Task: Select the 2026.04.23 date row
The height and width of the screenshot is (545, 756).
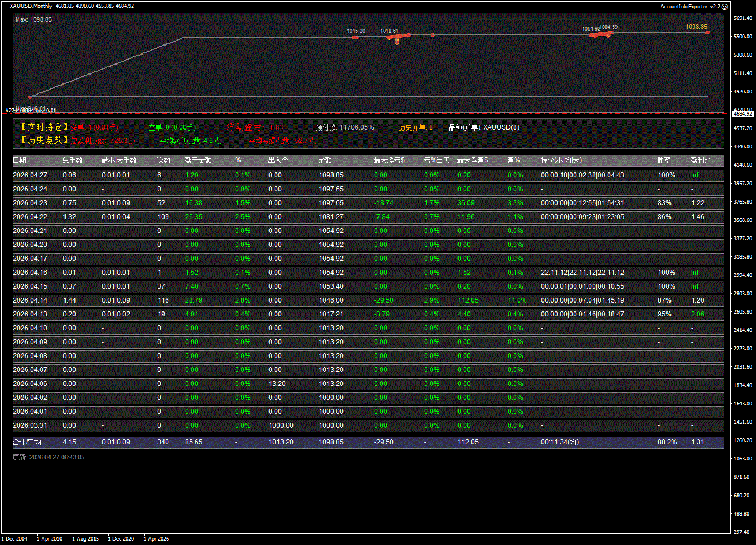Action: 27,203
